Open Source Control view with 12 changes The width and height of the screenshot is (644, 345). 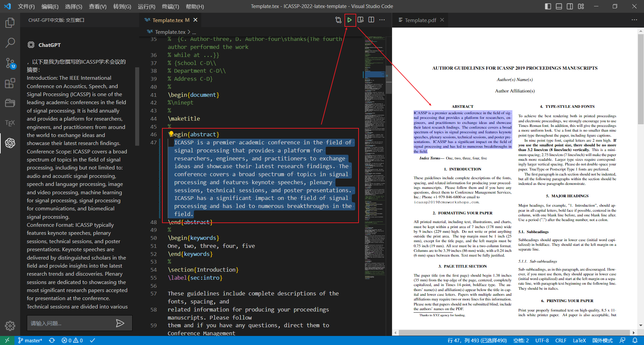click(10, 63)
